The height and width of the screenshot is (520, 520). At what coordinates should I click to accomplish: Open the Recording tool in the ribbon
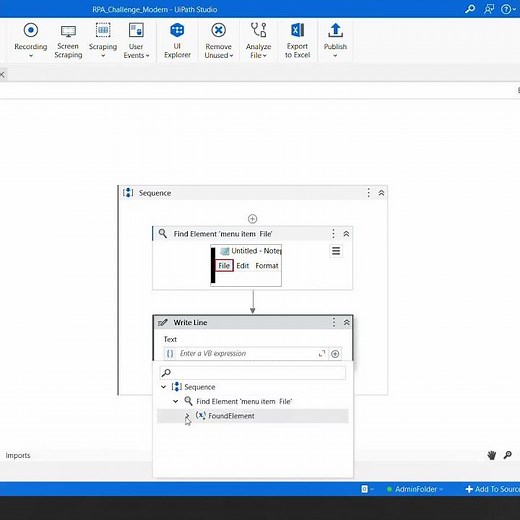31,39
